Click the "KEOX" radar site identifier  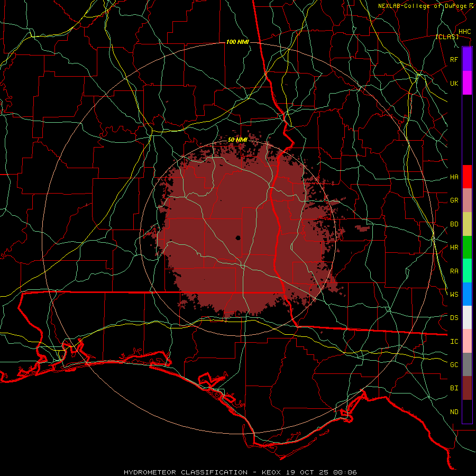[x=271, y=472]
